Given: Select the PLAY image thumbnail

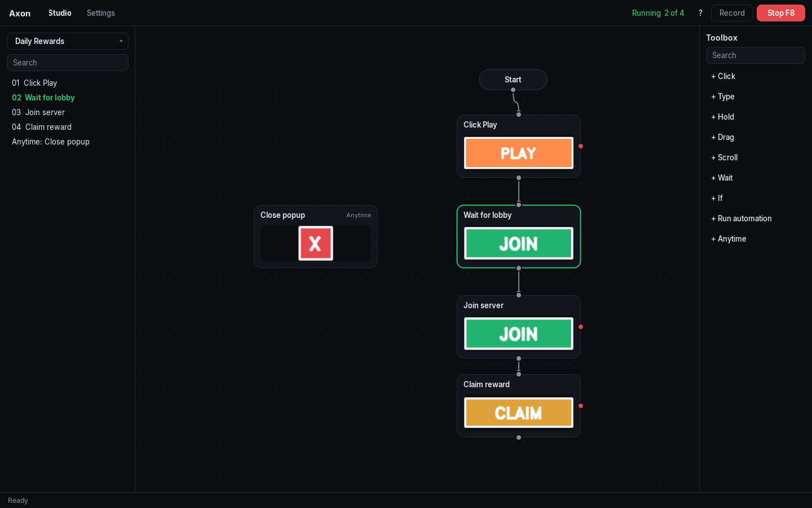Looking at the screenshot, I should tap(519, 153).
